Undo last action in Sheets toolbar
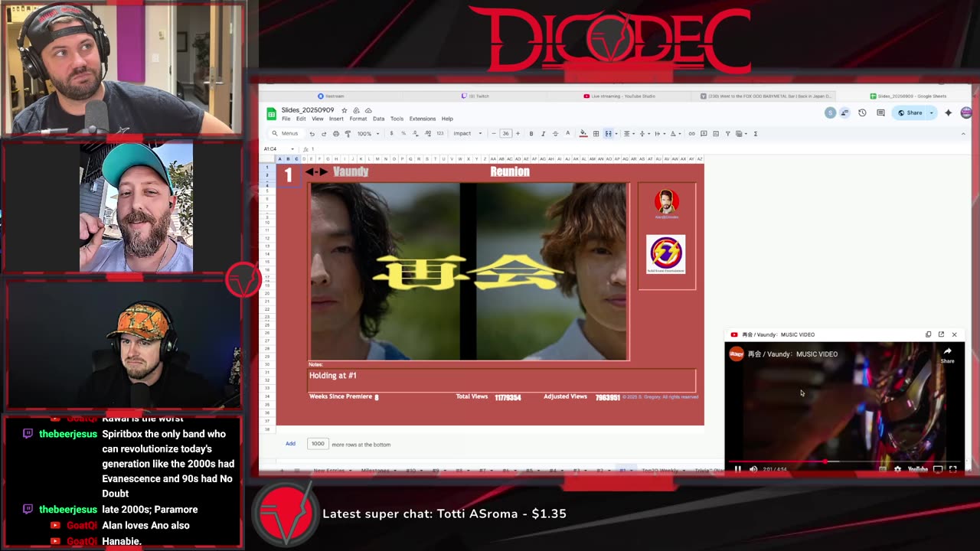Screen dimensions: 980x551 click(312, 134)
